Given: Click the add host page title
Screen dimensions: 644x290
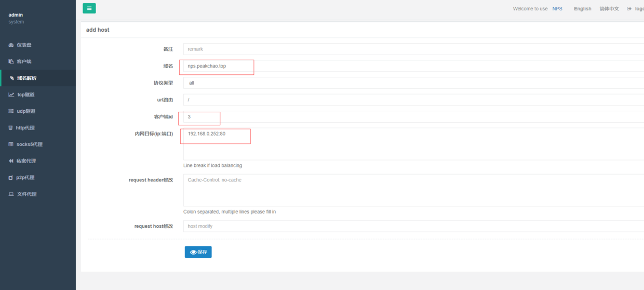Looking at the screenshot, I should 98,30.
